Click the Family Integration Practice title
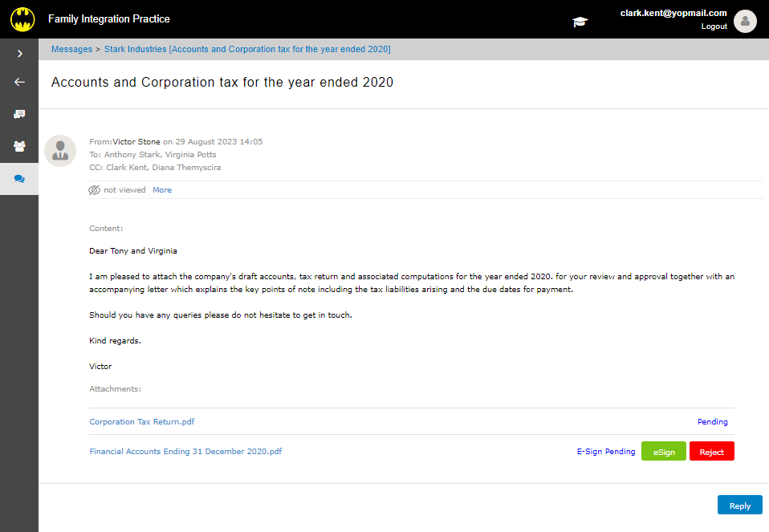Image resolution: width=769 pixels, height=532 pixels. (109, 19)
